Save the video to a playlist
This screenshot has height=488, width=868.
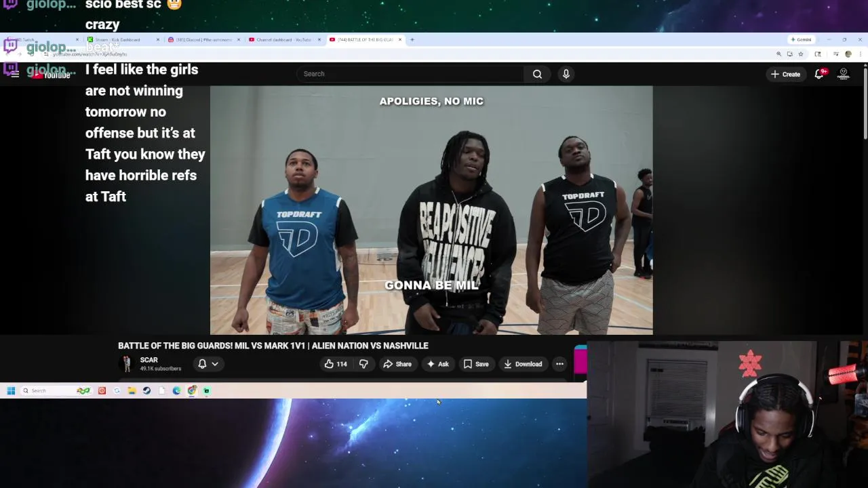tap(475, 364)
